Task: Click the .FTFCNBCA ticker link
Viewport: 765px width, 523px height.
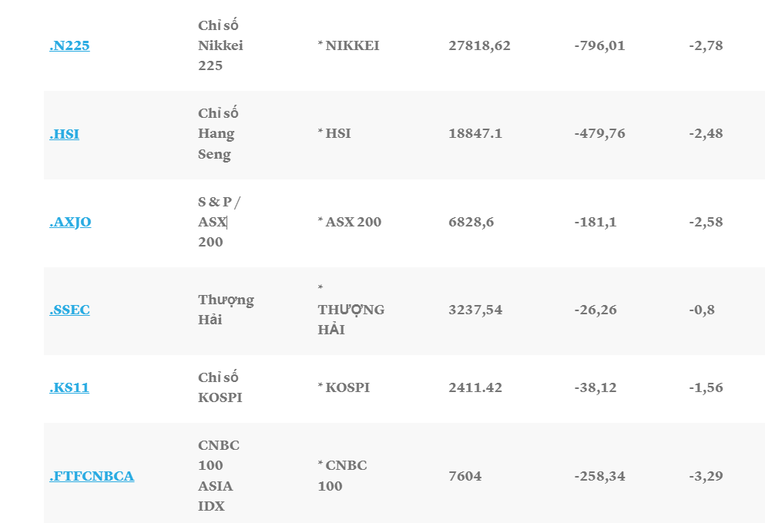Action: (91, 475)
